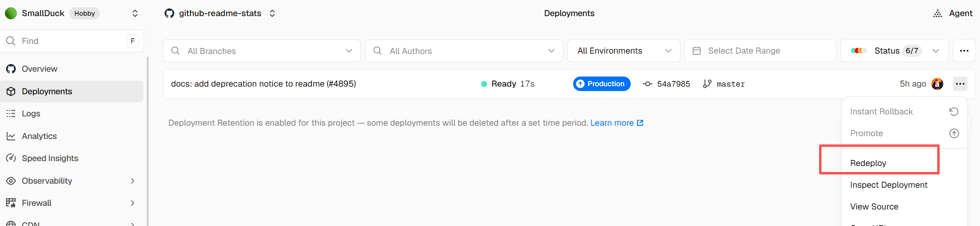Open the Status 6/7 filter dropdown

(x=895, y=51)
